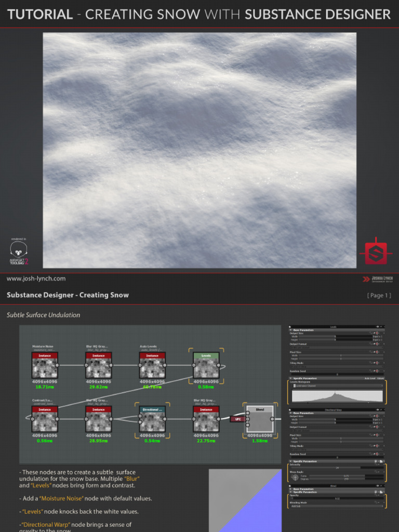Collapse Base Parameters in Directional Warp panel

click(x=290, y=413)
